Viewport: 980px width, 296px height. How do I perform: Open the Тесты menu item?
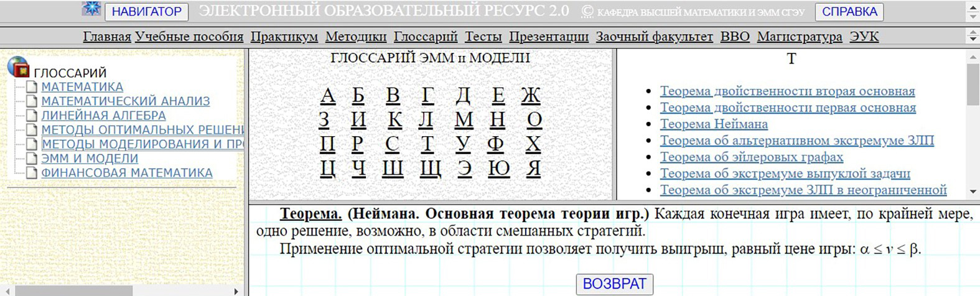[x=483, y=37]
